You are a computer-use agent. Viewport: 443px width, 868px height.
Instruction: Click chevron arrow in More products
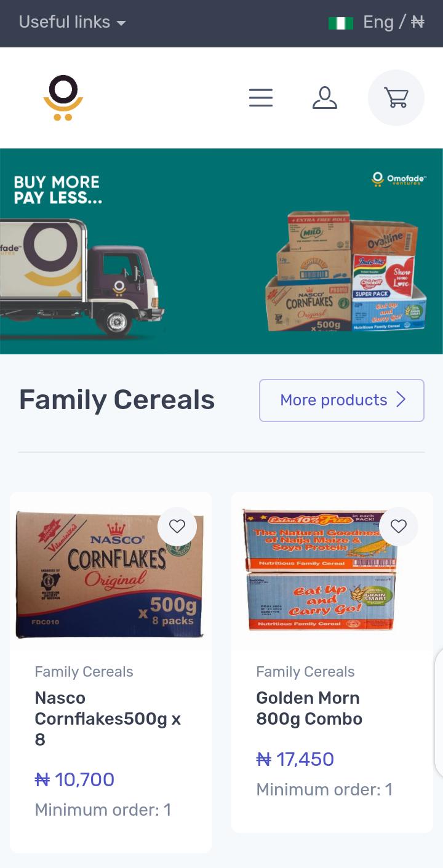tap(401, 400)
